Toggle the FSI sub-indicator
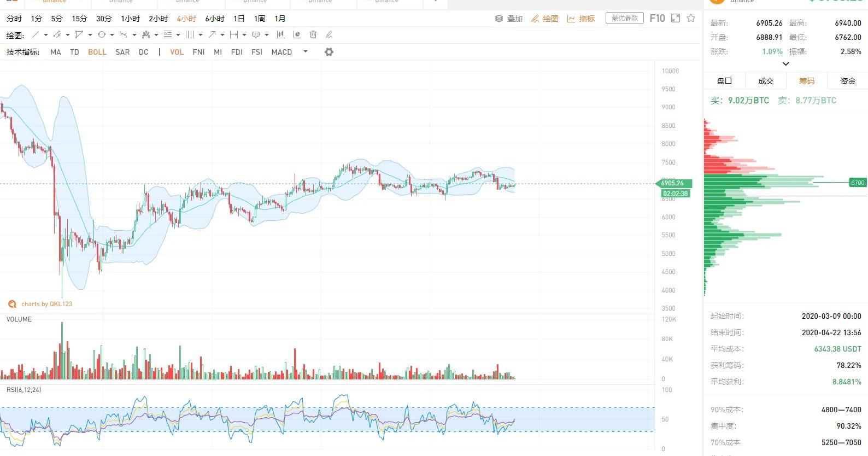 tap(257, 52)
